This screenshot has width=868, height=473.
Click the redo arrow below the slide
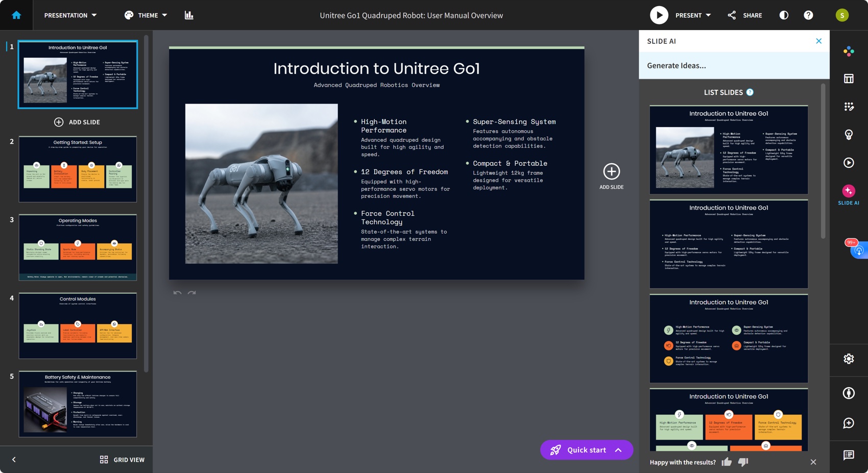(192, 293)
